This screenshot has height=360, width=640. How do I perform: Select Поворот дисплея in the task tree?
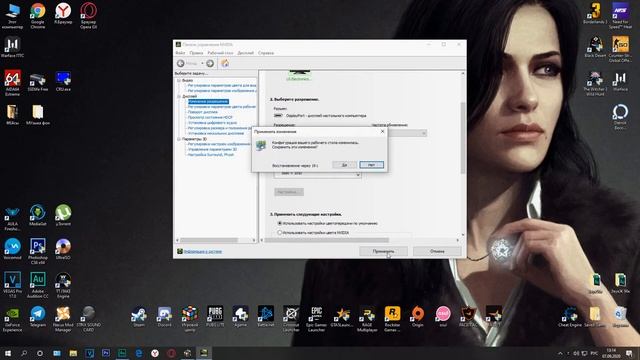202,112
